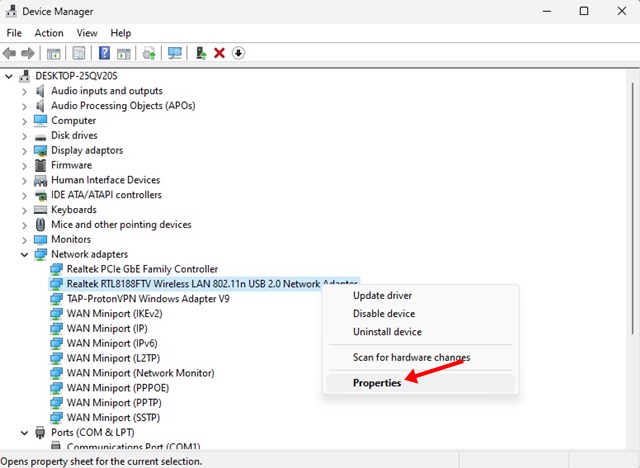Minimize the Device Manager window
The image size is (640, 468).
(x=547, y=11)
